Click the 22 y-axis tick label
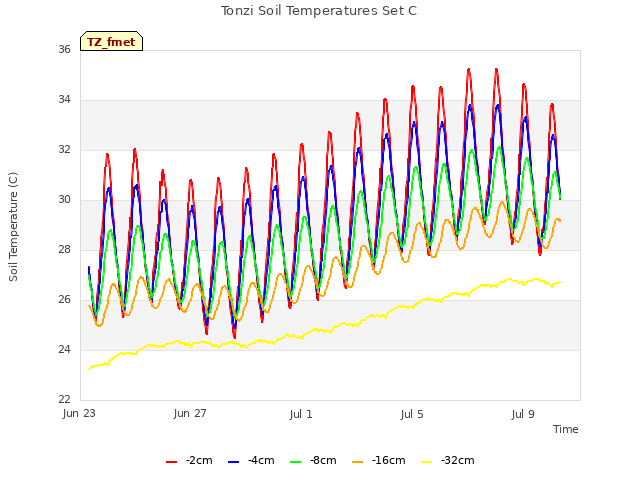 click(x=64, y=399)
